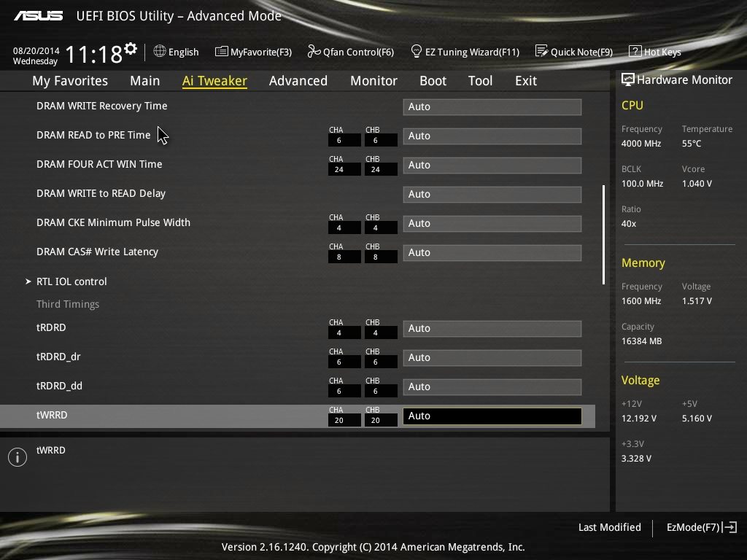Screen dimensions: 747x560
Task: Click Hot Keys label
Action: point(662,52)
